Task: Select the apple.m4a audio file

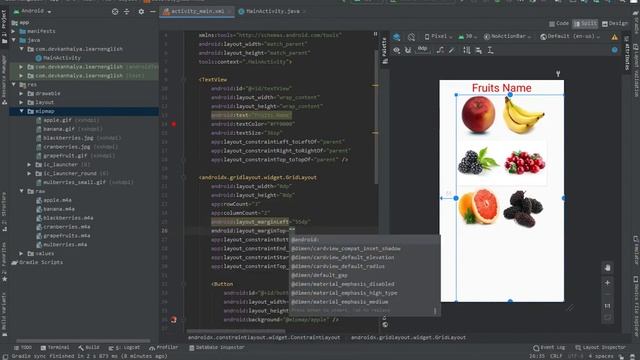Action: [54, 200]
